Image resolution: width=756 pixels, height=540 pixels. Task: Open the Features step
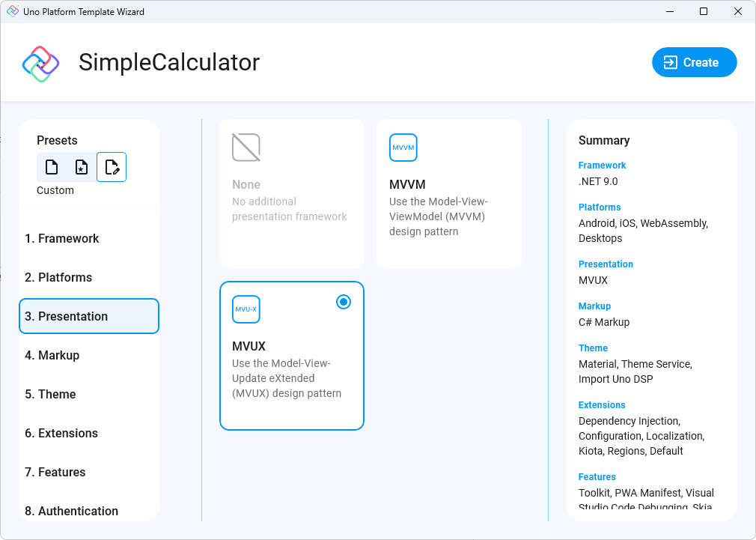(x=89, y=472)
